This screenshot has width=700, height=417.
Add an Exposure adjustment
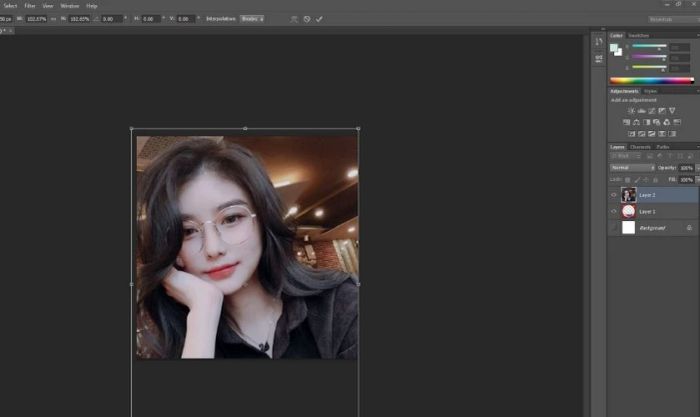(662, 111)
